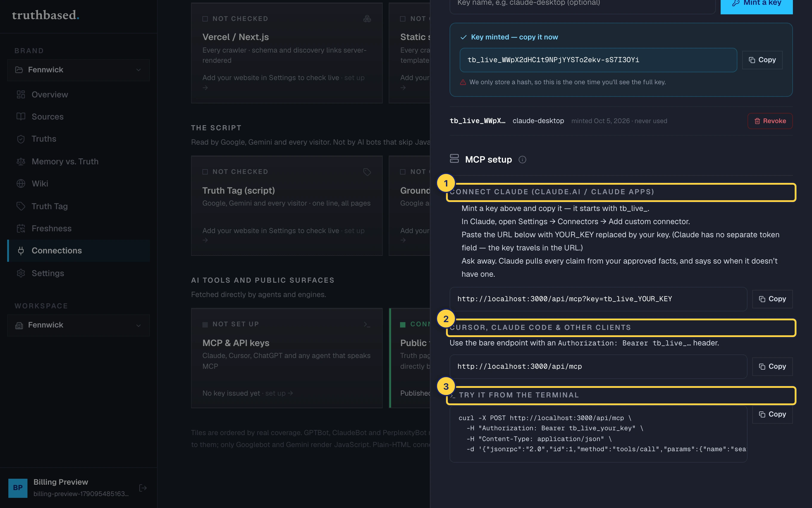The width and height of the screenshot is (812, 508).
Task: Click the Memory vs. Truth scales icon
Action: [21, 162]
